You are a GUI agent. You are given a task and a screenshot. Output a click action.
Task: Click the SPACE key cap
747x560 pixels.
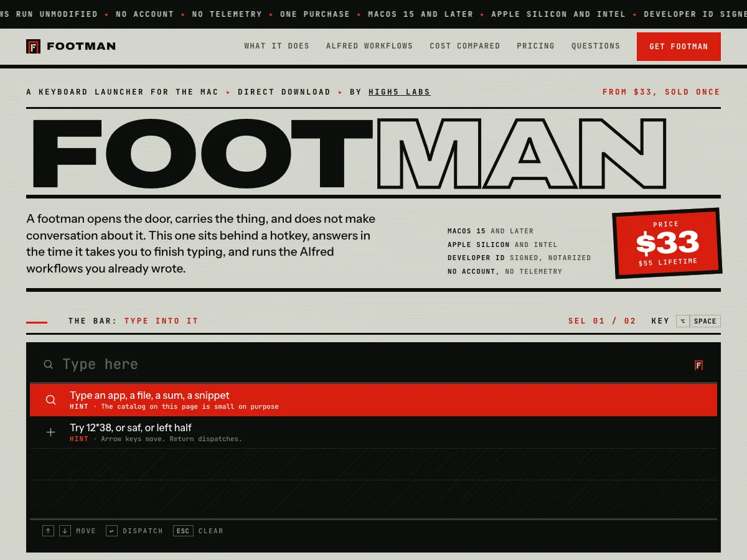[705, 321]
